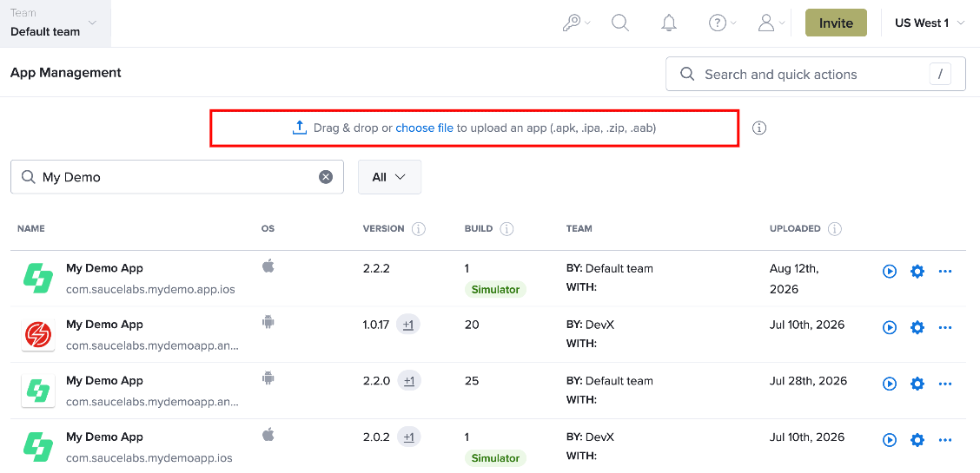This screenshot has height=473, width=980.
Task: Click the info icon beside the upload area
Action: point(759,128)
